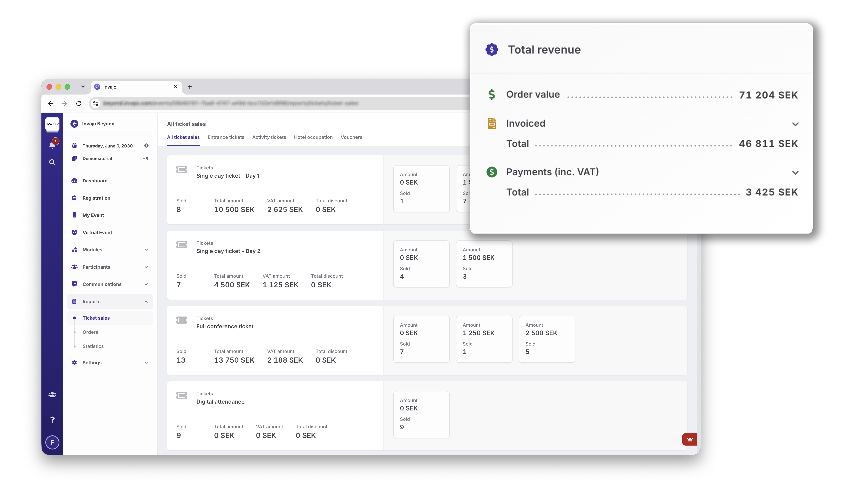Select Ticket sales under Reports

click(x=110, y=318)
